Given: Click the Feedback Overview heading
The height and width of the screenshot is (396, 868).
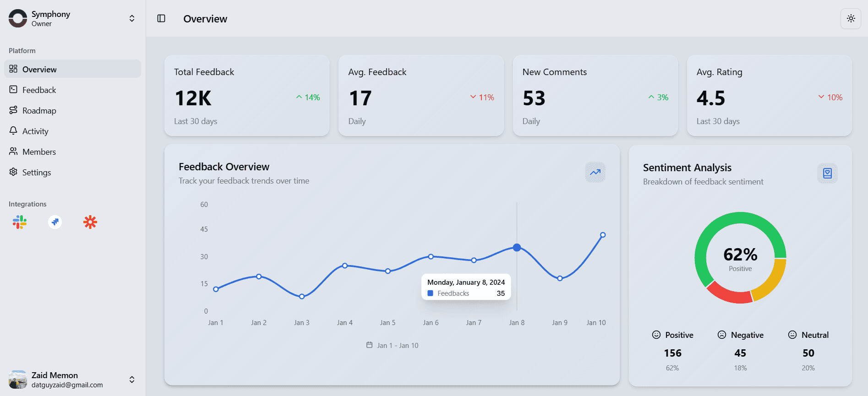Looking at the screenshot, I should point(224,167).
